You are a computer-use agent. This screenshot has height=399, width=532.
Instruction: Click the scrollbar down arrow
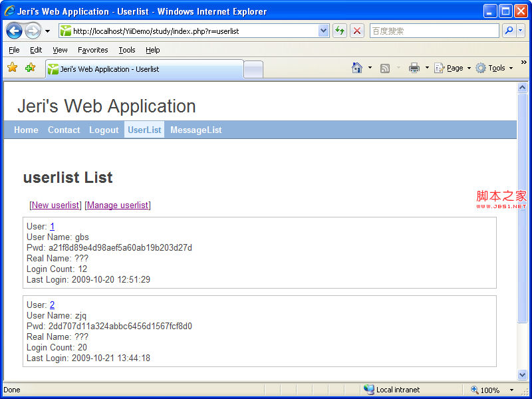pos(522,374)
